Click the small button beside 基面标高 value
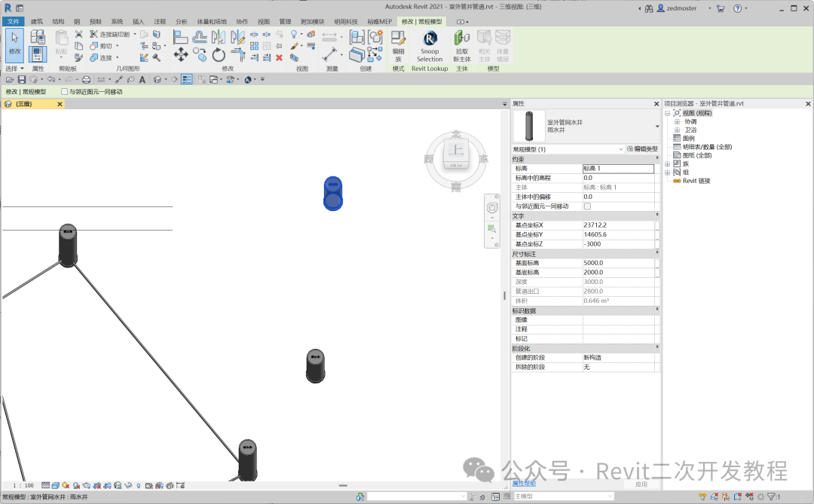814x504 pixels. point(657,263)
